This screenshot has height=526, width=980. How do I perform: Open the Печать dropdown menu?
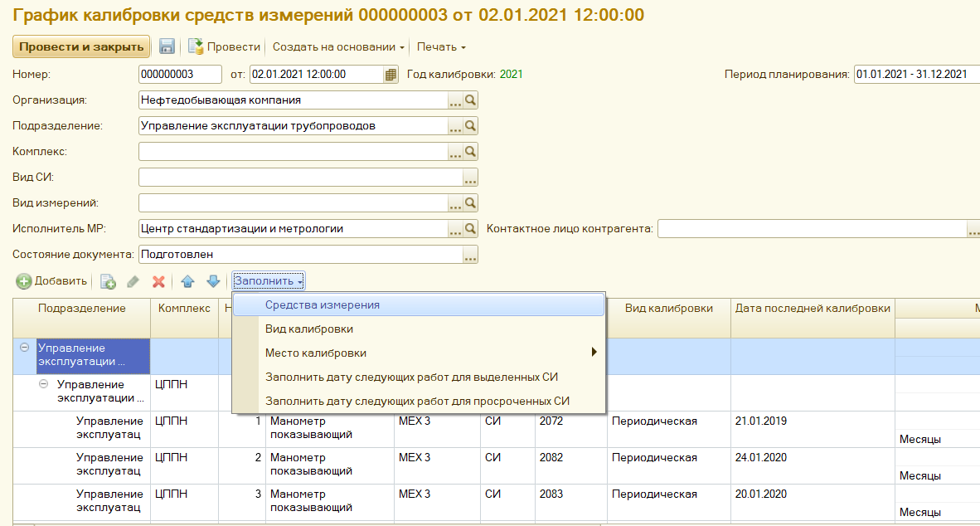[x=441, y=47]
